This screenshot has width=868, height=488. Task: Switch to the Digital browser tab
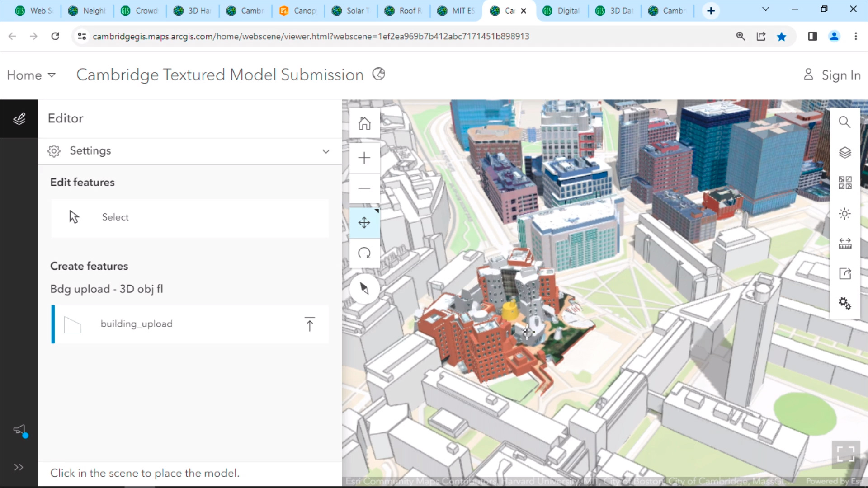[562, 10]
